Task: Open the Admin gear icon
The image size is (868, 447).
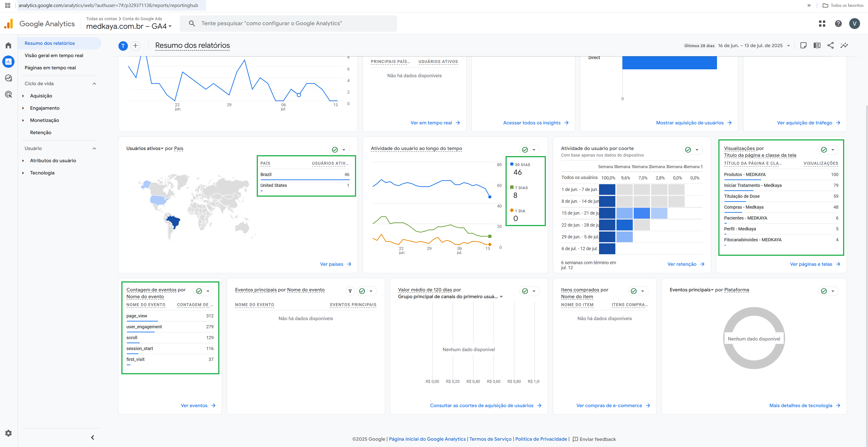Action: tap(8, 433)
